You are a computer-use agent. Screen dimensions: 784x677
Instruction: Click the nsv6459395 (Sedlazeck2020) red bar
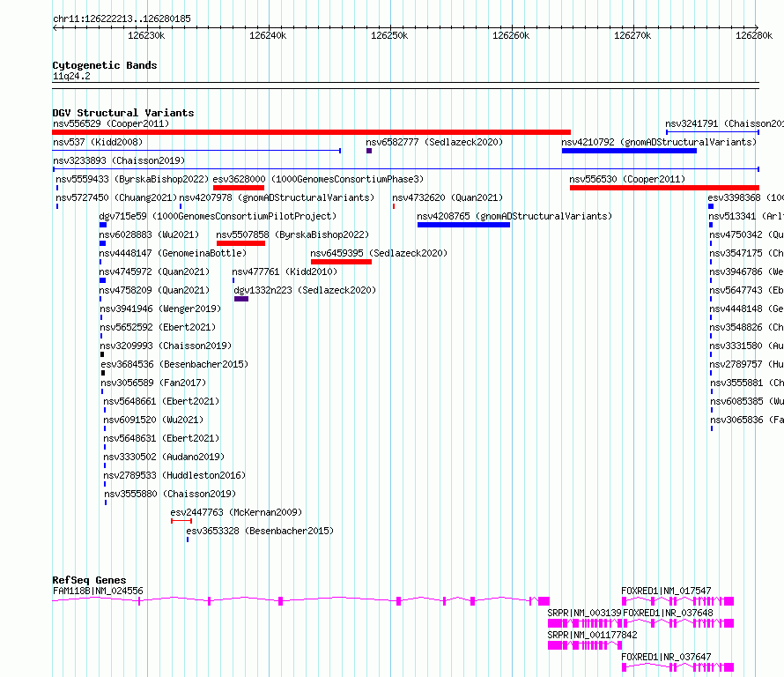pyautogui.click(x=341, y=262)
